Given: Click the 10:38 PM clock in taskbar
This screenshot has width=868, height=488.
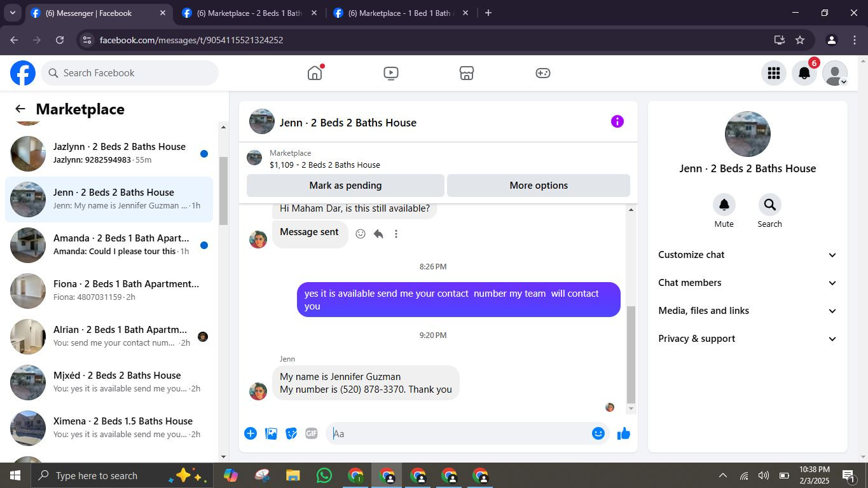Looking at the screenshot, I should 814,470.
